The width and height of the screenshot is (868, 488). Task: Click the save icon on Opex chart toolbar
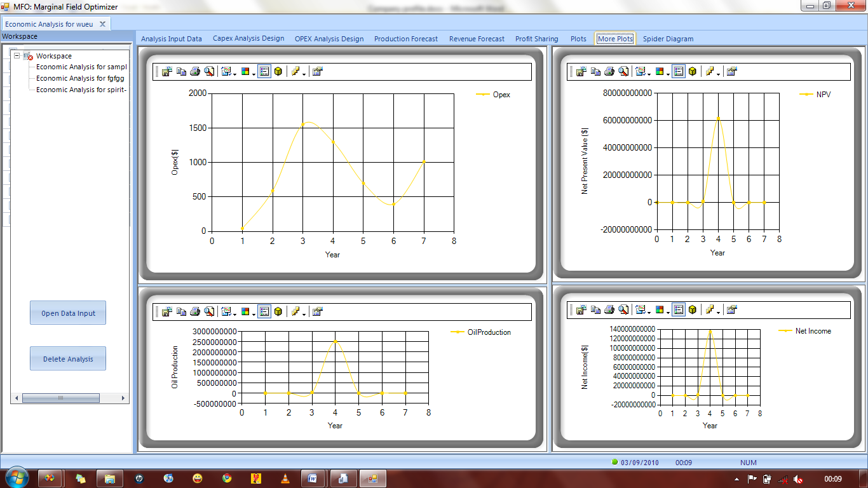167,72
